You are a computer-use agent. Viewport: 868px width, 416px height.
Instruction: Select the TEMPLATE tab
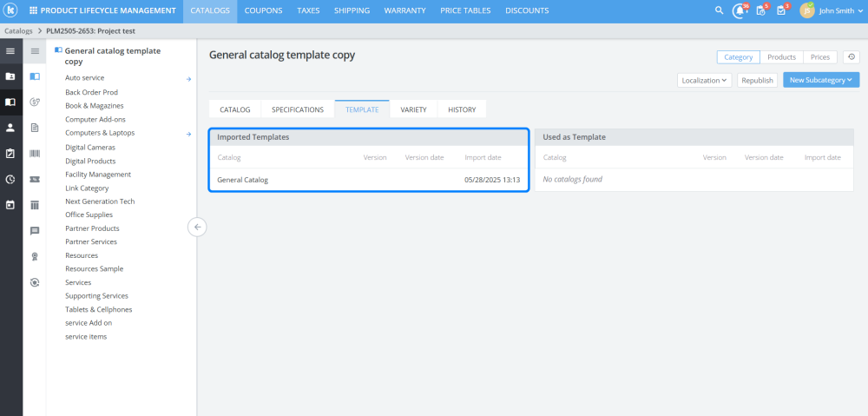362,109
